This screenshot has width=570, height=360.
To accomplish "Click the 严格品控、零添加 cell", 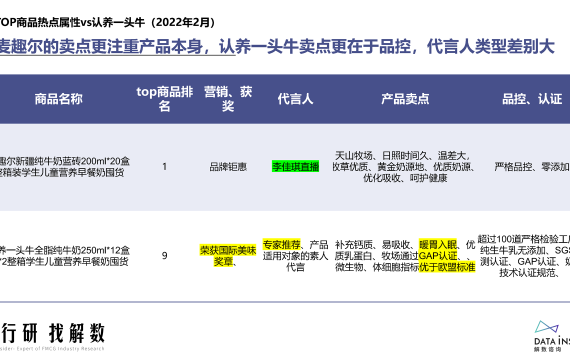I will [x=532, y=167].
